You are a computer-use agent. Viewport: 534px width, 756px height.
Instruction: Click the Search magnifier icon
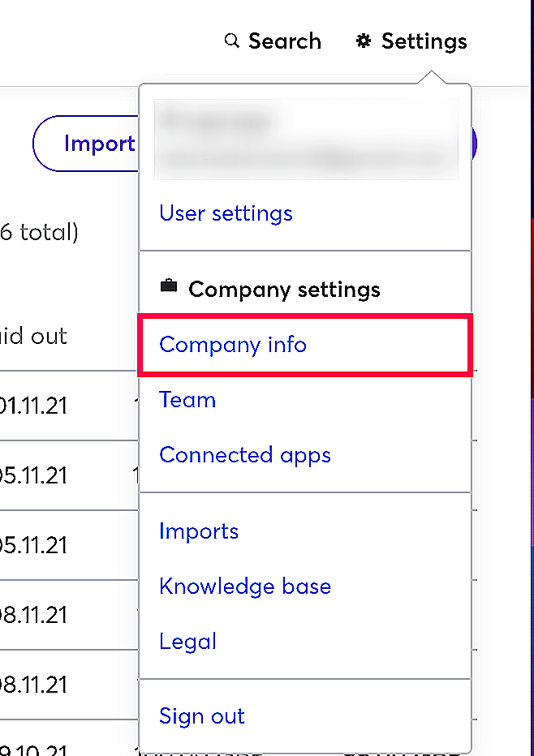pyautogui.click(x=231, y=40)
